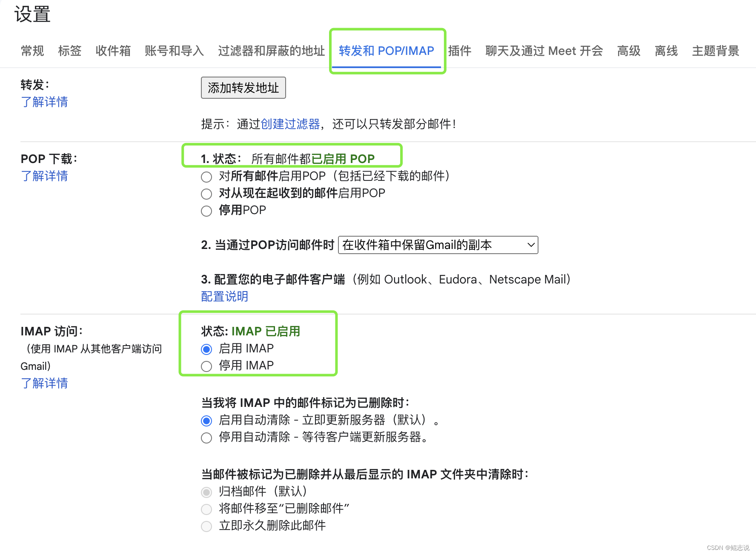Viewport: 756px width, 555px height.
Task: Select 立即永久删除此邮件 option
Action: coord(206,526)
